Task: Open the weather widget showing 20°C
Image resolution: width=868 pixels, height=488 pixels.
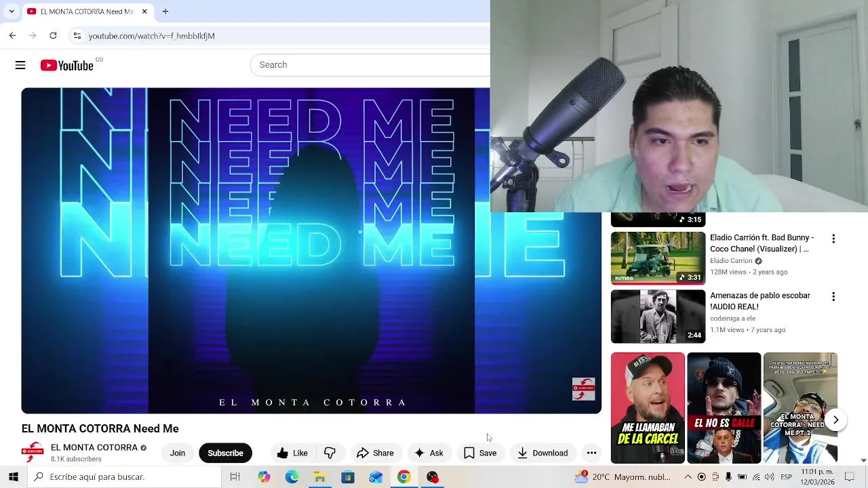Action: tap(623, 477)
